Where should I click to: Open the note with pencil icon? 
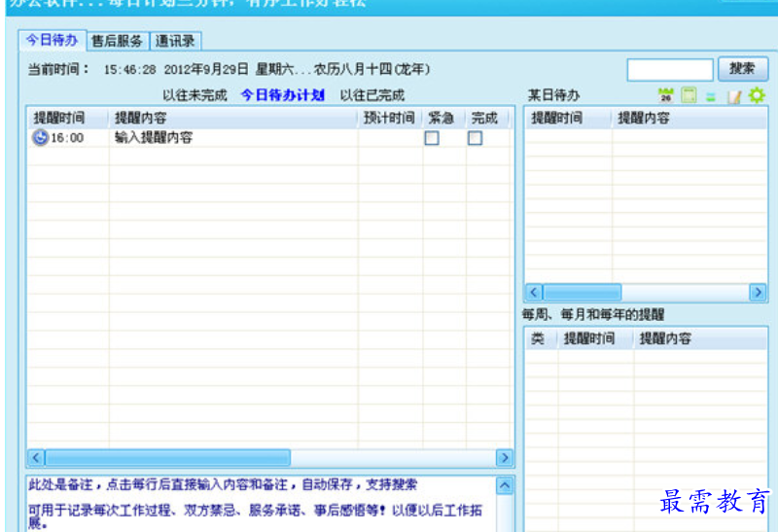(x=734, y=96)
